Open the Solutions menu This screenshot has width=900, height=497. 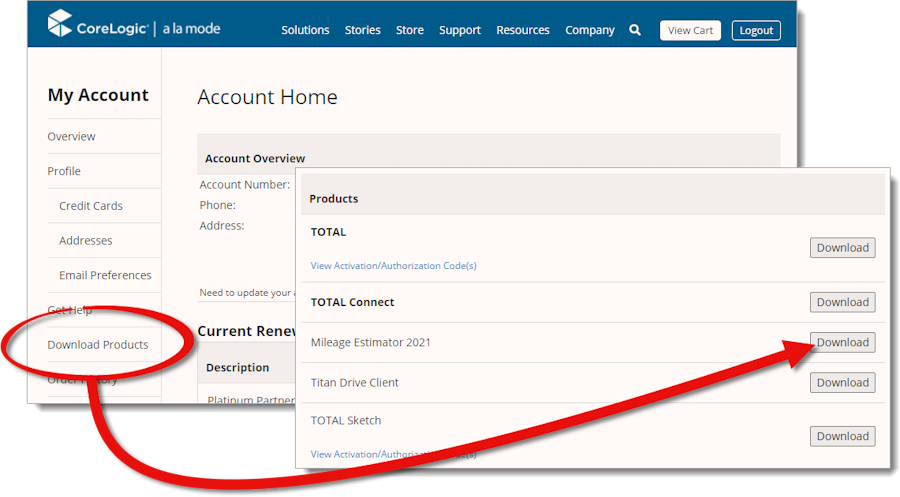point(305,30)
